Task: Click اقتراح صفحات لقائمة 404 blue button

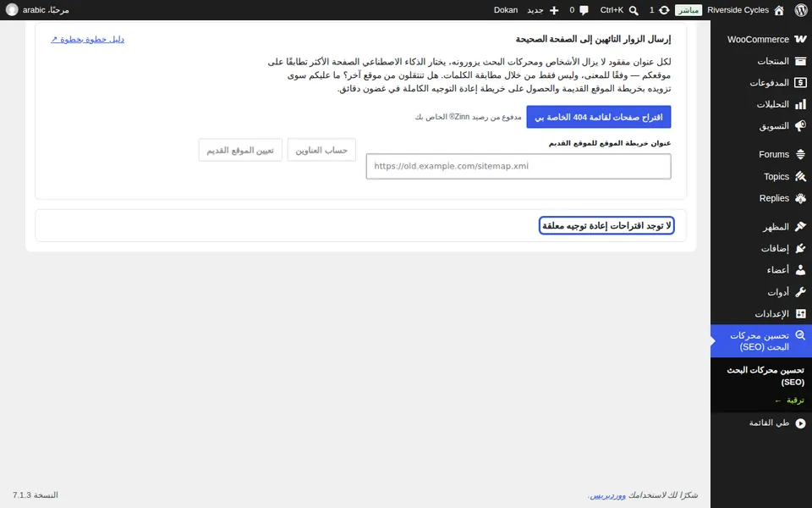Action: click(x=599, y=117)
